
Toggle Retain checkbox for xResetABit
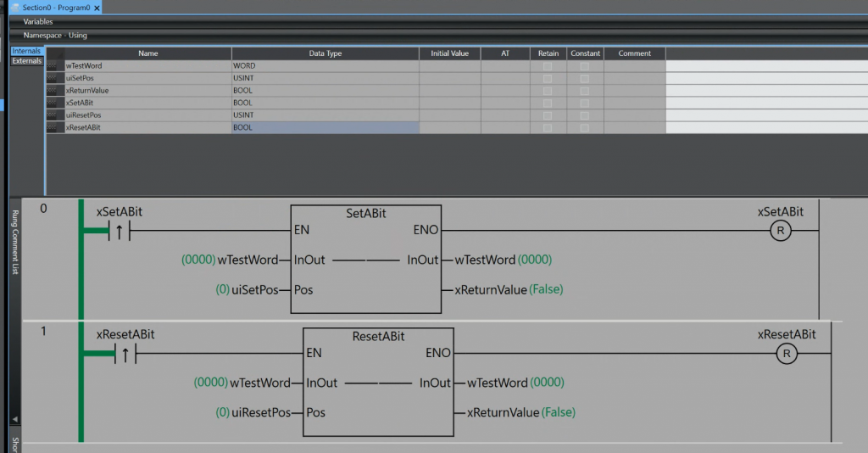pos(548,127)
